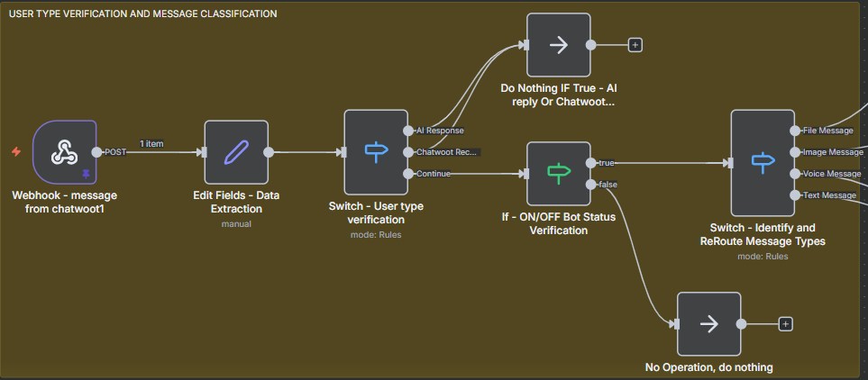Click the false output of If node
This screenshot has width=868, height=380.
click(x=590, y=184)
